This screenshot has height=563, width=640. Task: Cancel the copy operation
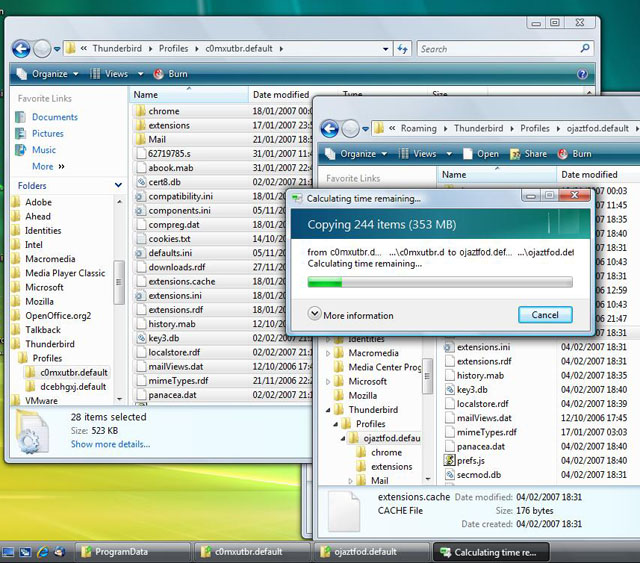tap(545, 315)
